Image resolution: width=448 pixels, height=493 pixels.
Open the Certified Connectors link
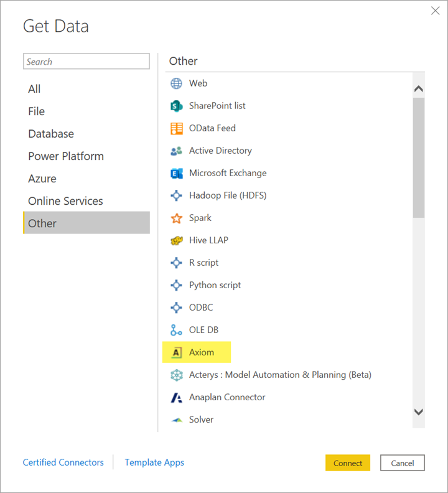tap(63, 462)
